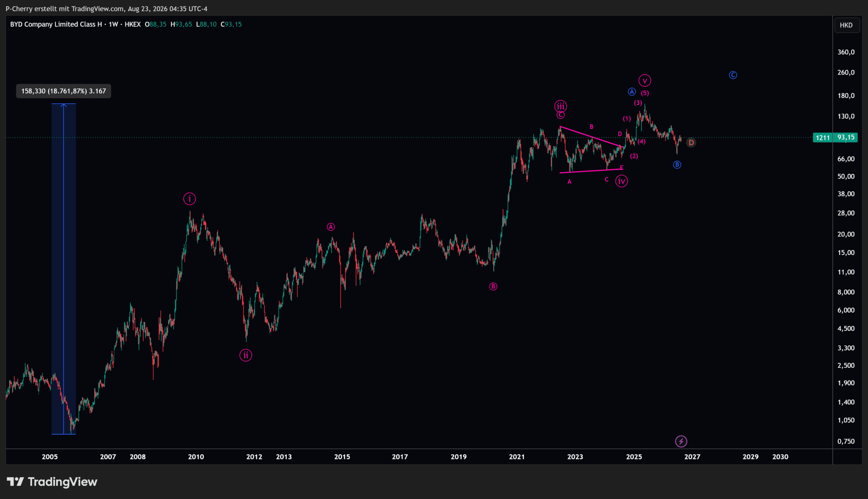The height and width of the screenshot is (499, 868).
Task: Select the pink circled wave iv label
Action: pos(622,181)
